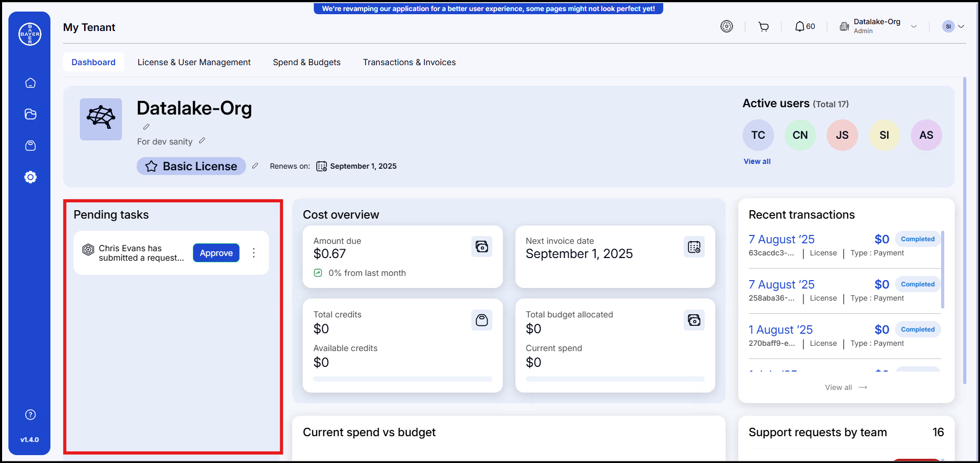Viewport: 980px width, 463px height.
Task: Click the Datalake-Org building icon in the header
Action: (x=844, y=26)
